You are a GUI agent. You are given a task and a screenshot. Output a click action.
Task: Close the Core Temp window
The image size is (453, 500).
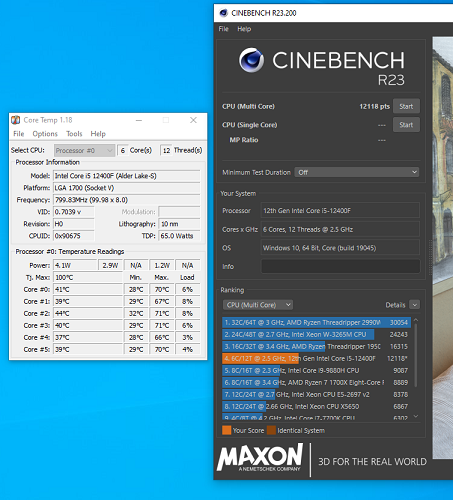[x=193, y=120]
